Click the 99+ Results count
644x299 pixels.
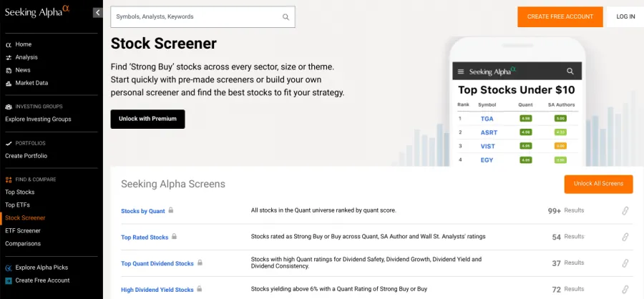566,211
